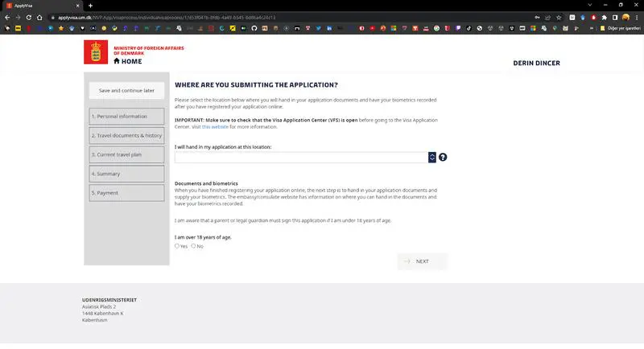The width and height of the screenshot is (644, 349).
Task: Go to HOME via house icon
Action: tap(117, 61)
